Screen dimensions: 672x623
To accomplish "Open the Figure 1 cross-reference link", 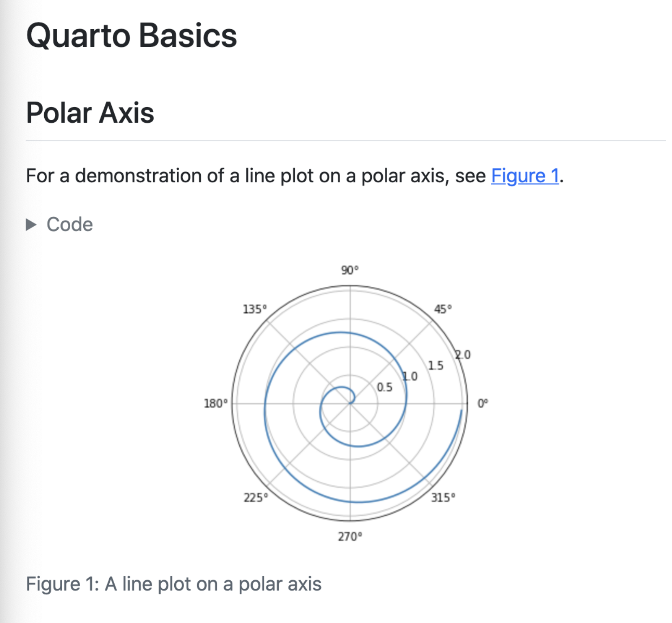I will (525, 176).
